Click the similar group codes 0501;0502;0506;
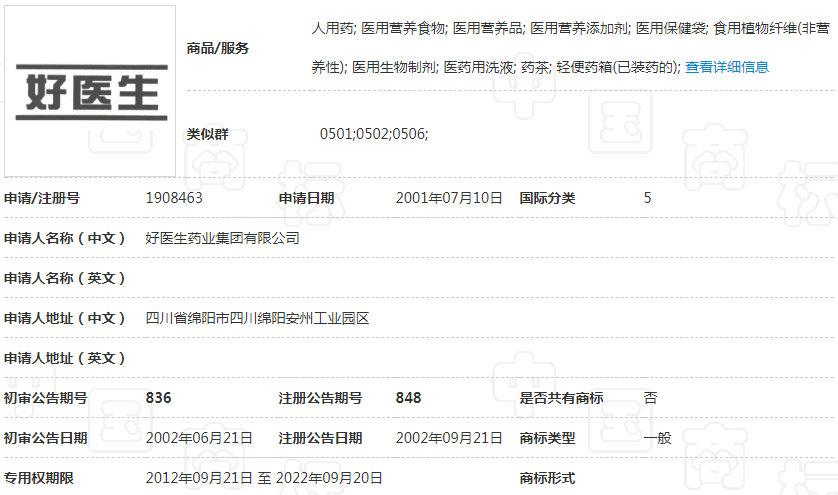 [374, 133]
